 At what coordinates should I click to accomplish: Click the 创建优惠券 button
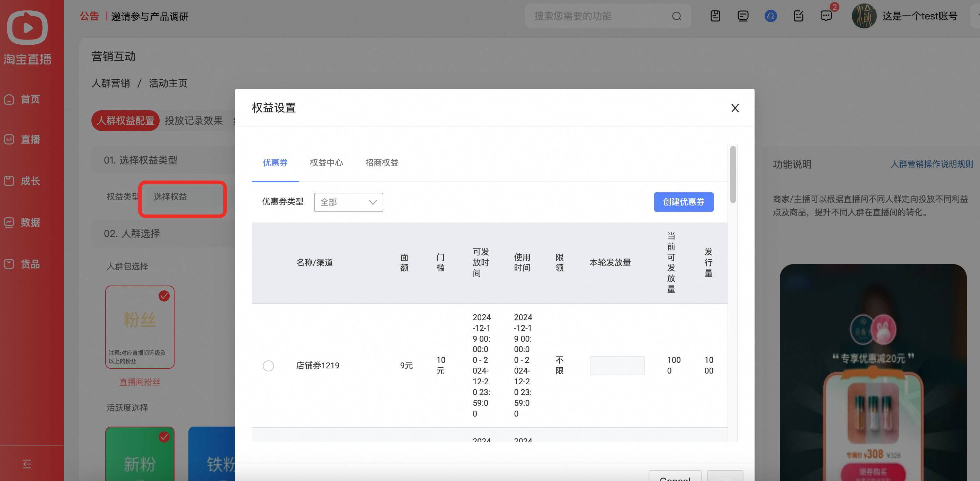[684, 202]
